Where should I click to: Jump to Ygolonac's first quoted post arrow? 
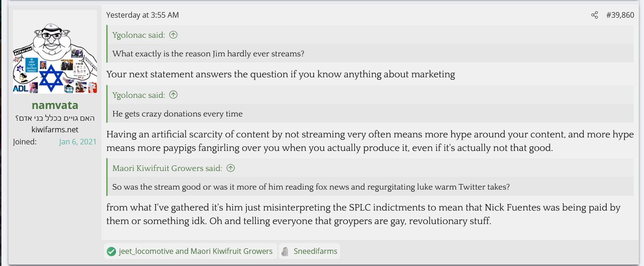pyautogui.click(x=173, y=35)
